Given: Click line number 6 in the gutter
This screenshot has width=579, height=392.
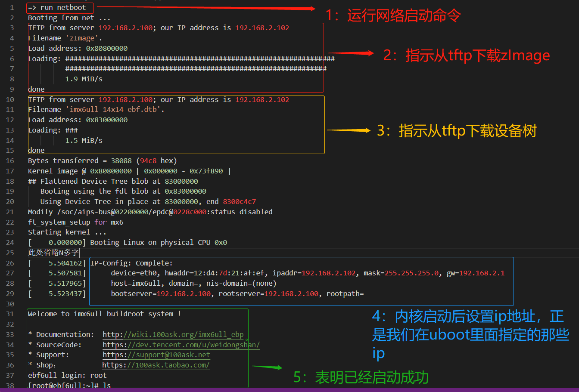Looking at the screenshot, I should 12,59.
